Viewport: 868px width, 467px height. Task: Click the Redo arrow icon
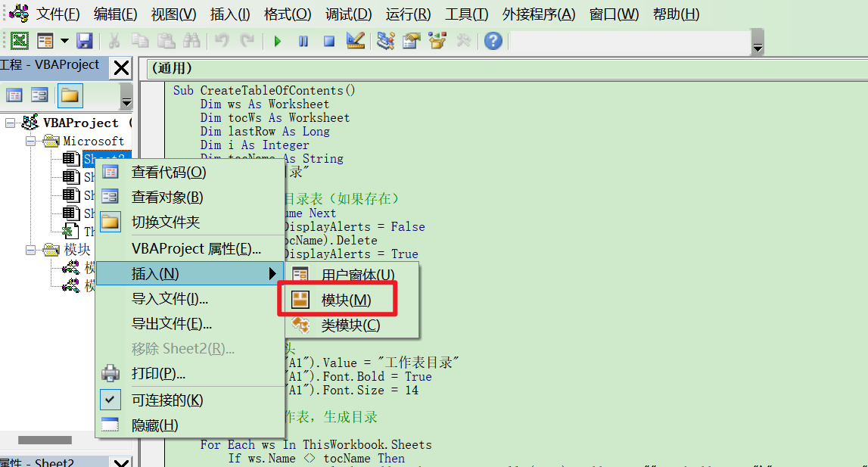(247, 41)
